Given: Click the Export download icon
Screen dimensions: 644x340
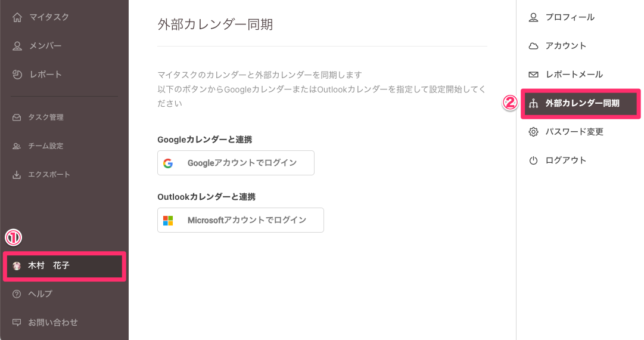Looking at the screenshot, I should point(17,175).
